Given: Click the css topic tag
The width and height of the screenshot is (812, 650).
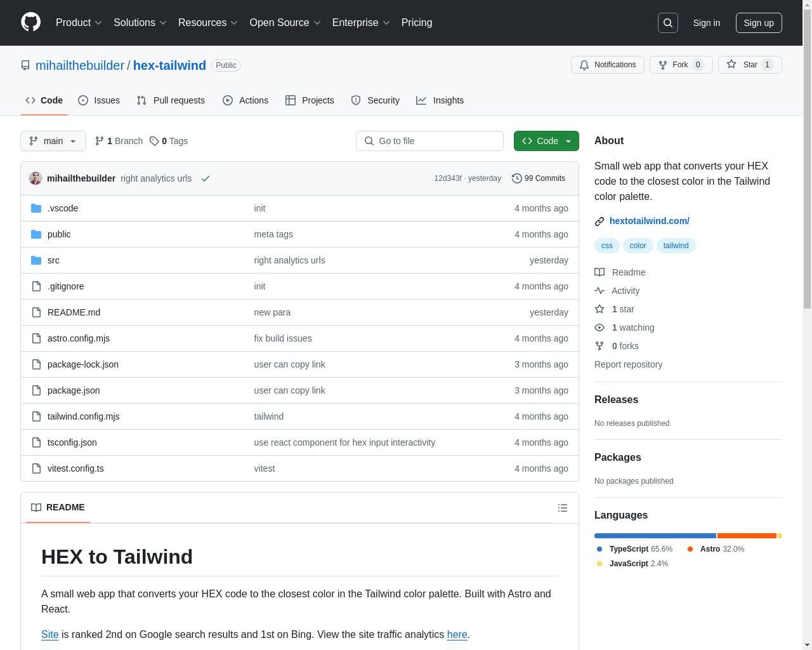Looking at the screenshot, I should tap(607, 246).
